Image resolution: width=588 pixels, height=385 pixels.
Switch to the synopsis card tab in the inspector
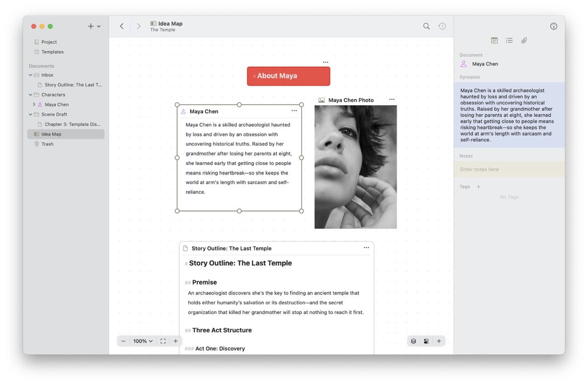pos(494,40)
